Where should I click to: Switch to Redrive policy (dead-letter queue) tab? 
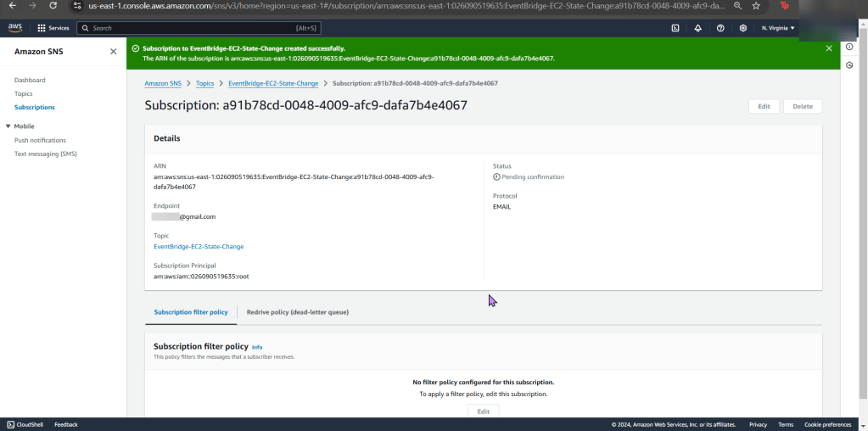click(297, 312)
